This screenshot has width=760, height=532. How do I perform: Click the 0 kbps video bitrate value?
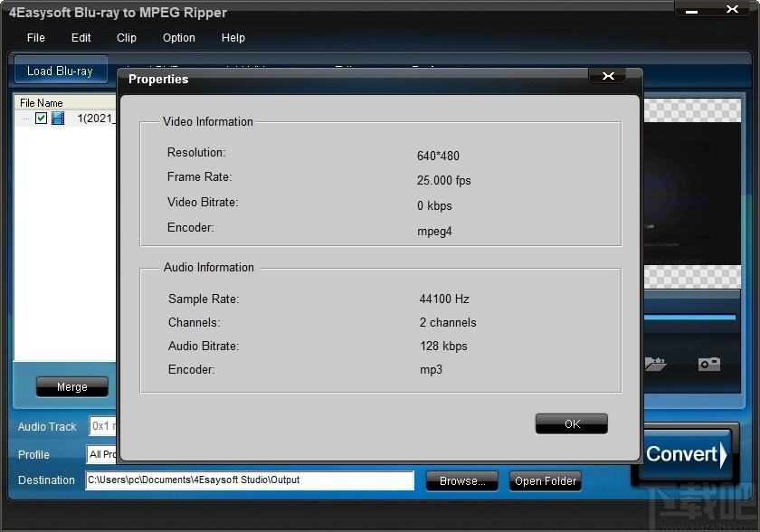(434, 205)
